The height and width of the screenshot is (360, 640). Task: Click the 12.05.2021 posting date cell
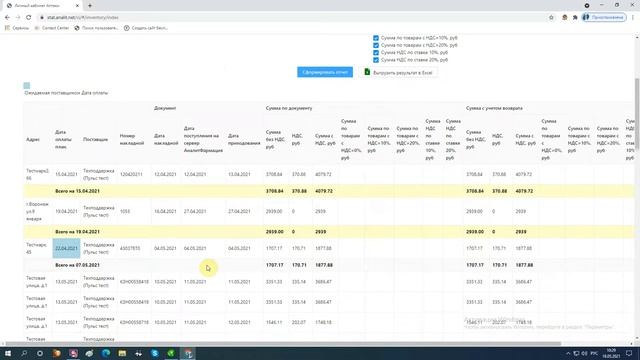click(239, 322)
